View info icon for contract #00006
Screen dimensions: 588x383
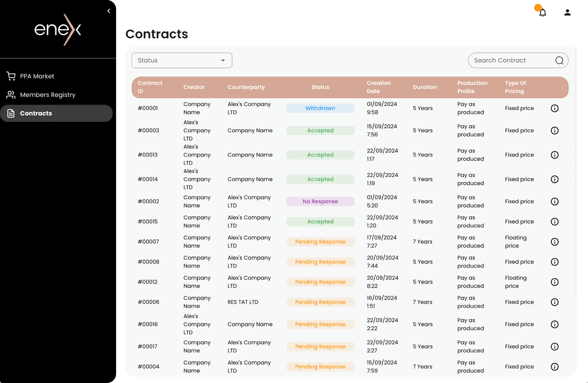point(554,302)
